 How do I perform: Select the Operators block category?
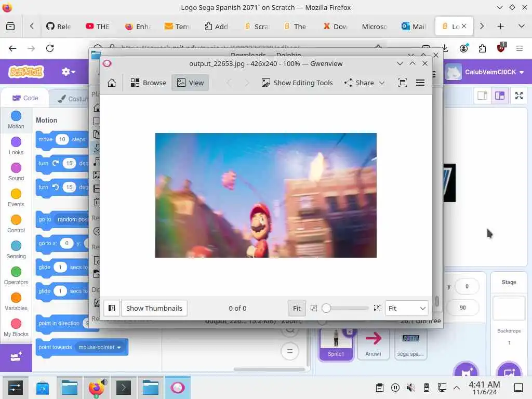tap(16, 276)
